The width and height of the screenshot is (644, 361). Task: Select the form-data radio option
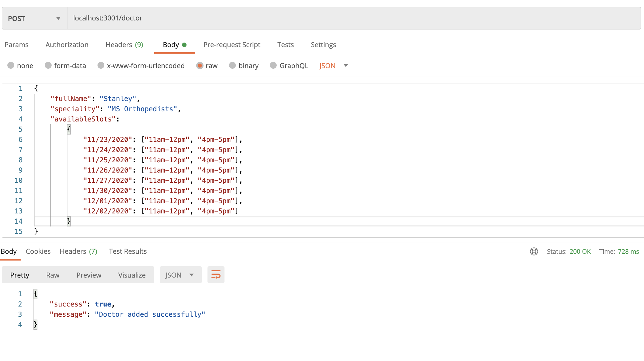(48, 66)
